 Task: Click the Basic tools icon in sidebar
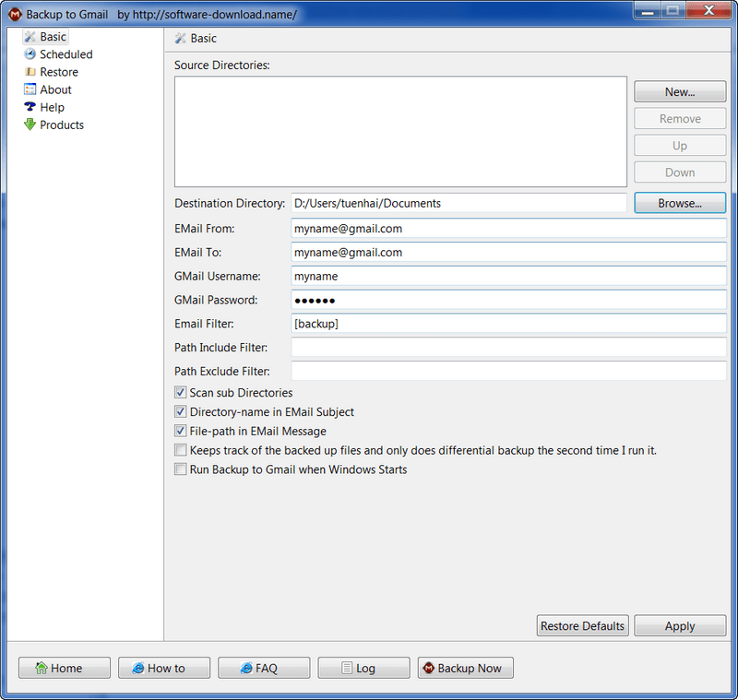pos(30,37)
